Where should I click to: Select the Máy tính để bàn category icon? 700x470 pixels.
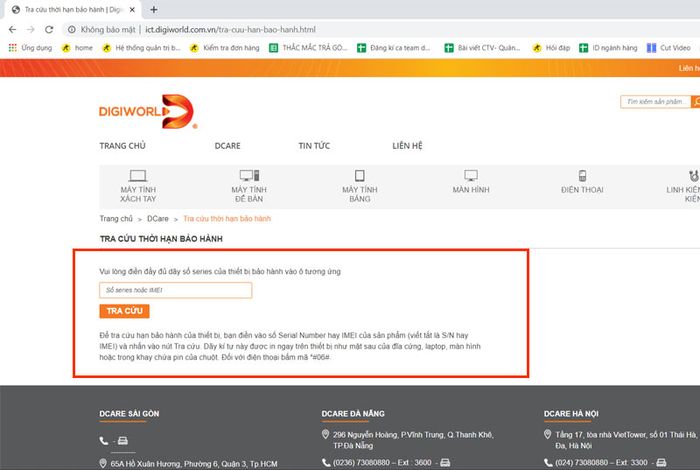coord(249,175)
